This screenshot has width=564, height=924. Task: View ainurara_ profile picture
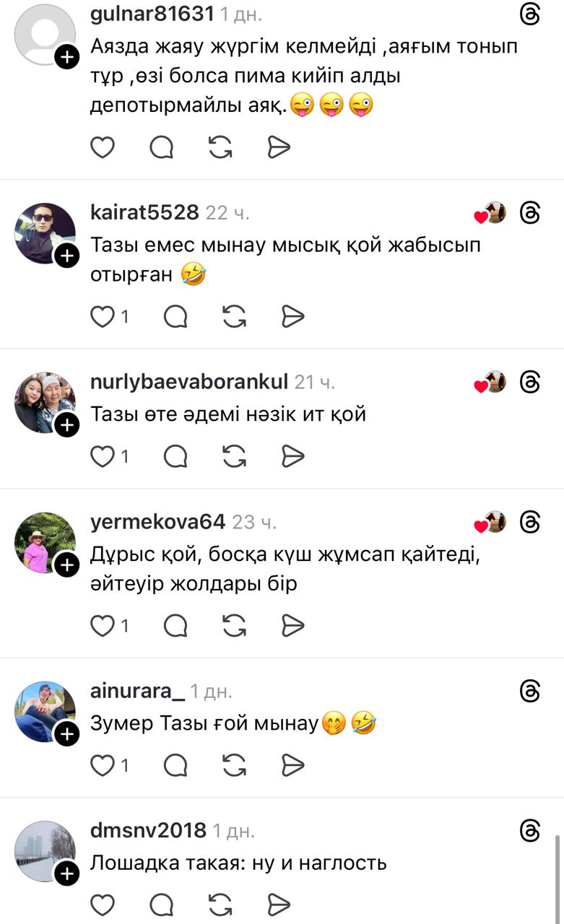(45, 711)
